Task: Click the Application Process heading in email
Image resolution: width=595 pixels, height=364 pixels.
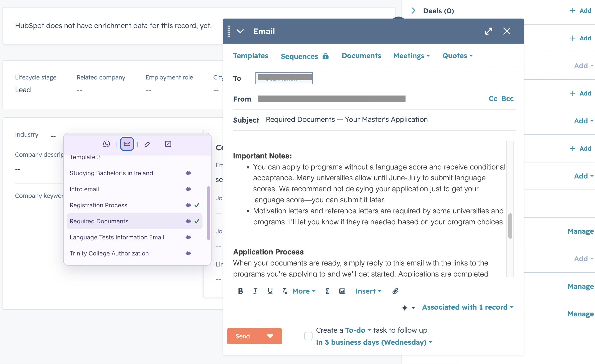Action: pyautogui.click(x=268, y=252)
